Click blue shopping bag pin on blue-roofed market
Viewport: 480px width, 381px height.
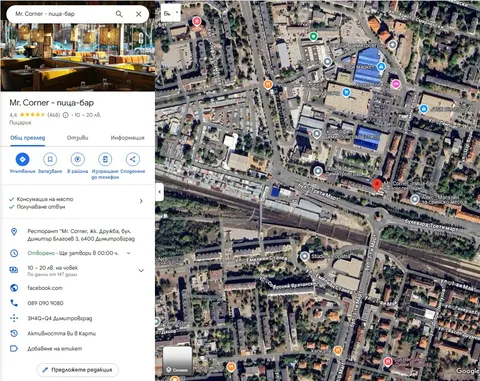pyautogui.click(x=381, y=67)
